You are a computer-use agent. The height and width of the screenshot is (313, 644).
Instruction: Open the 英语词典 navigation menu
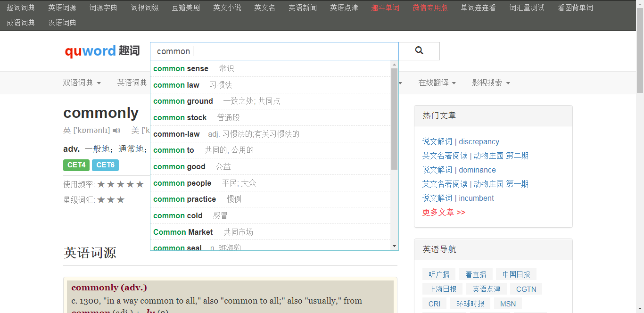pos(132,83)
